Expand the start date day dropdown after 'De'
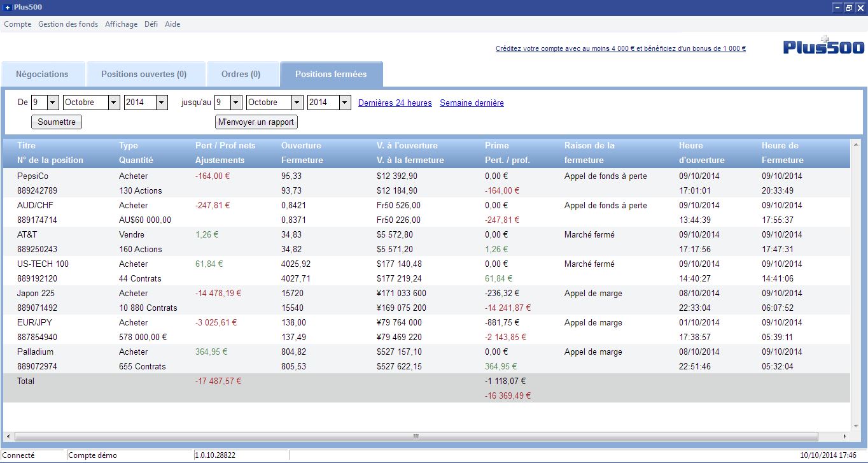Image resolution: width=868 pixels, height=463 pixels. [x=53, y=103]
